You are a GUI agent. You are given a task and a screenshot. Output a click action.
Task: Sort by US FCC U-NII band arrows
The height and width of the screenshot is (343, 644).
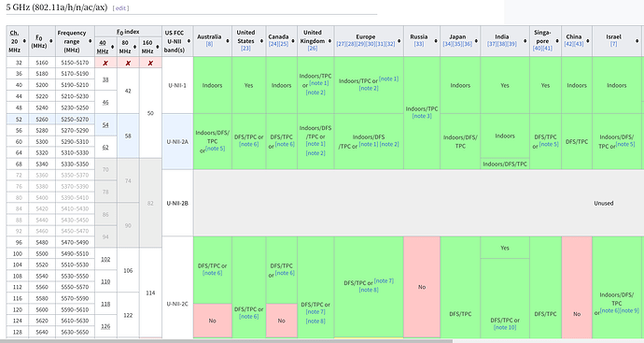(x=189, y=41)
